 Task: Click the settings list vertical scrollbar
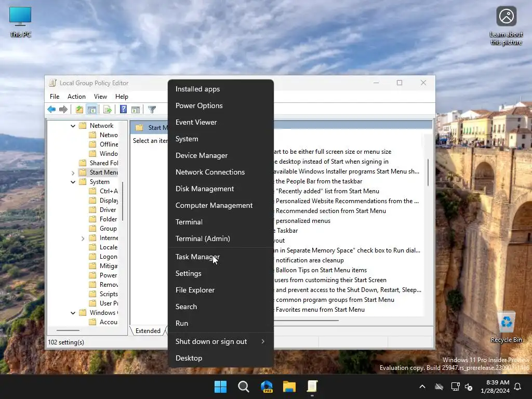tap(428, 172)
